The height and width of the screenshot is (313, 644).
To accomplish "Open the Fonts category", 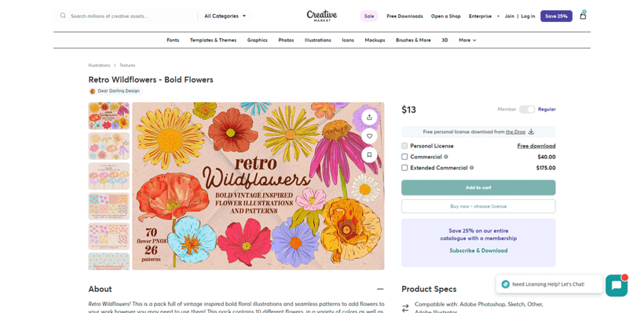I will coord(173,40).
